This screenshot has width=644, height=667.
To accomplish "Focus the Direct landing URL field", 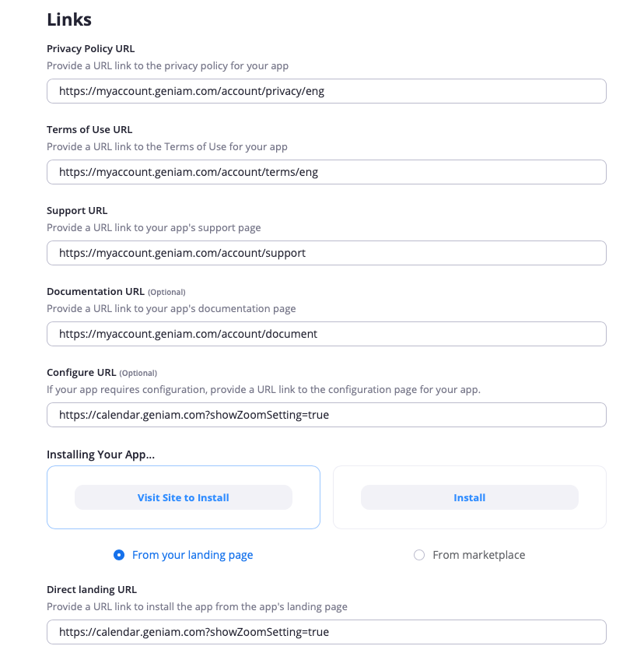I will pos(327,632).
